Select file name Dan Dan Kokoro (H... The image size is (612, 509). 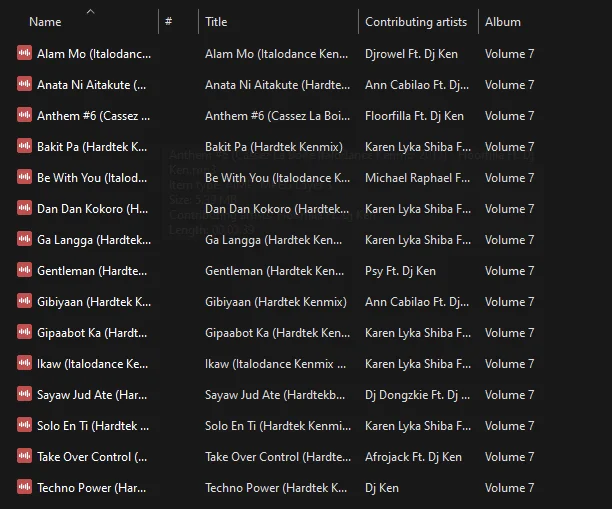pyautogui.click(x=93, y=209)
